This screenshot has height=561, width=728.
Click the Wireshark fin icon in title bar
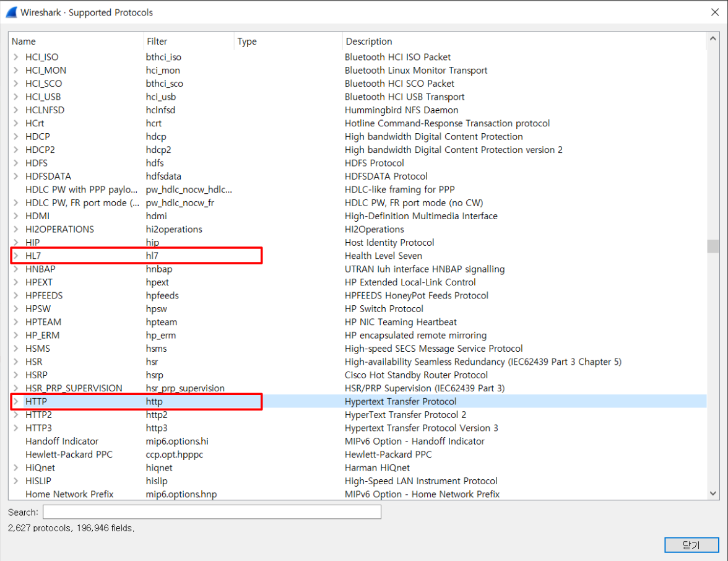pos(11,12)
